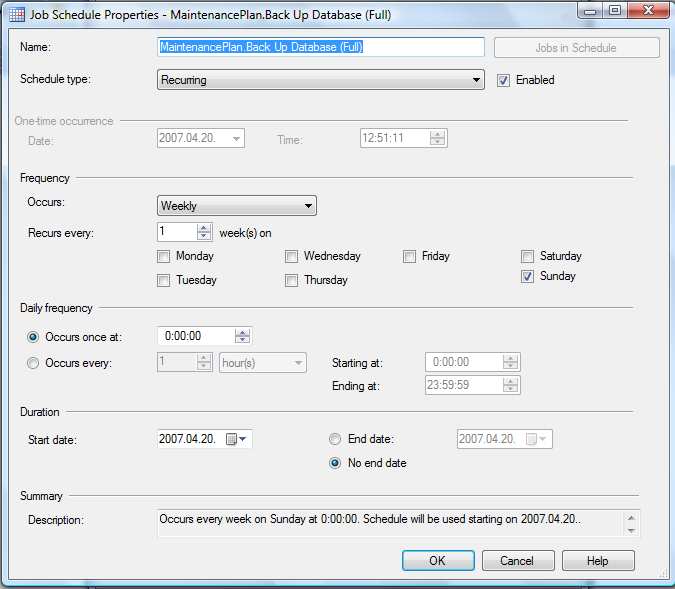Click the Start date 2007.04.20. value
The image size is (675, 589).
[x=187, y=439]
